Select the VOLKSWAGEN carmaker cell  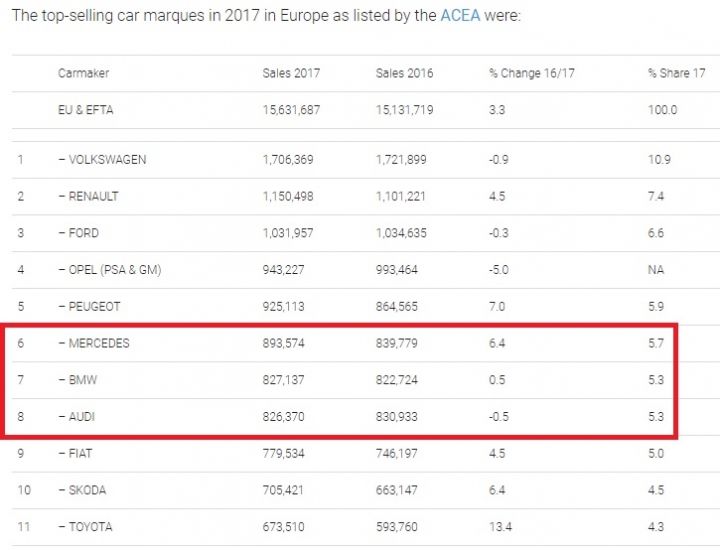tap(102, 159)
